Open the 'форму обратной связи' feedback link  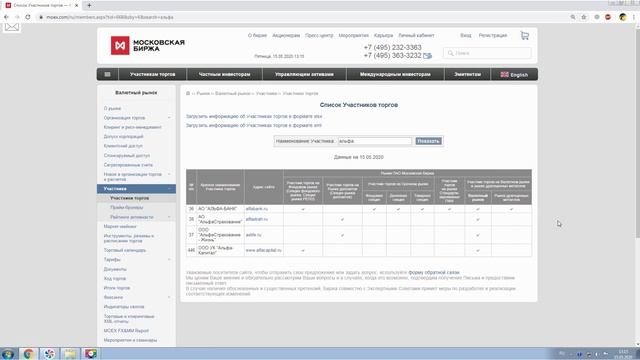click(x=434, y=273)
